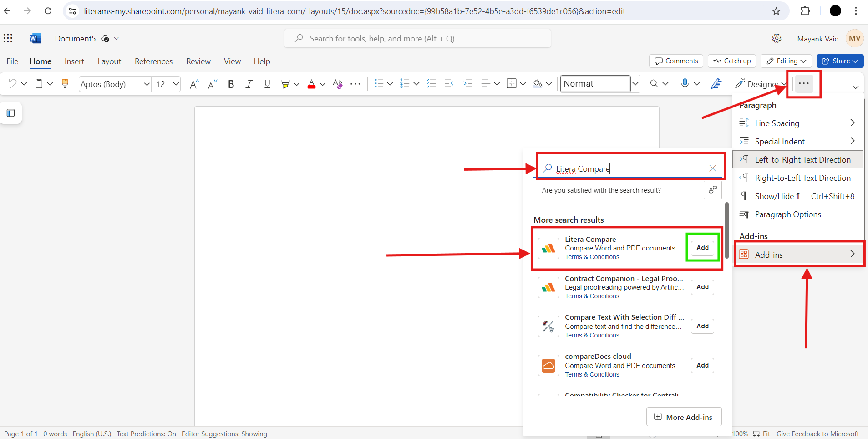Toggle bold formatting
The height and width of the screenshot is (439, 868).
point(231,84)
